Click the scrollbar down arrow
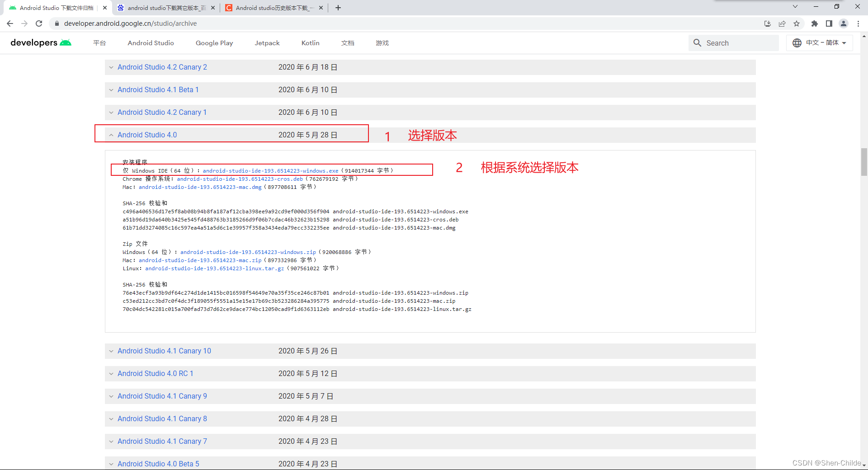Image resolution: width=868 pixels, height=470 pixels. (x=864, y=465)
